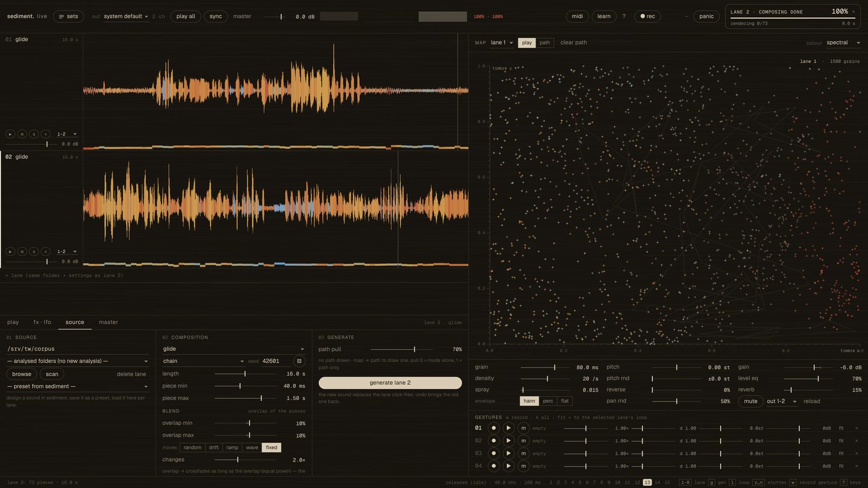This screenshot has width=868, height=488.
Task: Open midi settings
Action: coord(577,16)
